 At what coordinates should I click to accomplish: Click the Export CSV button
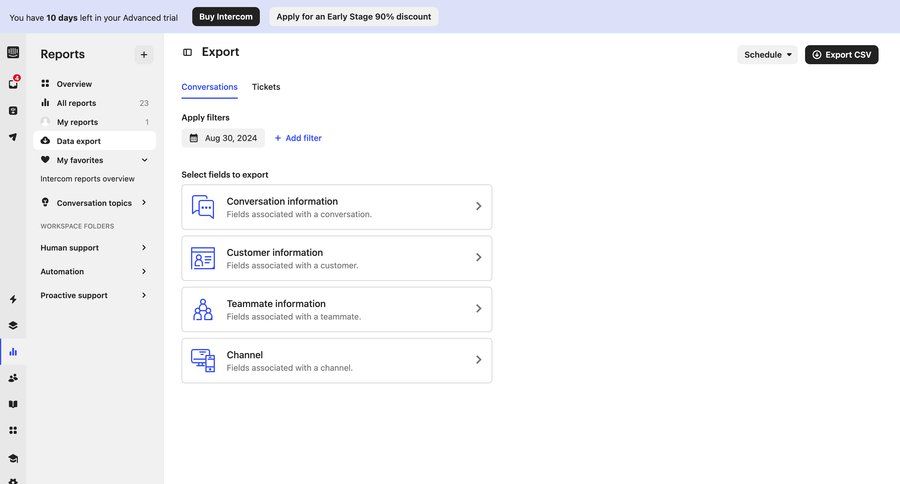841,55
